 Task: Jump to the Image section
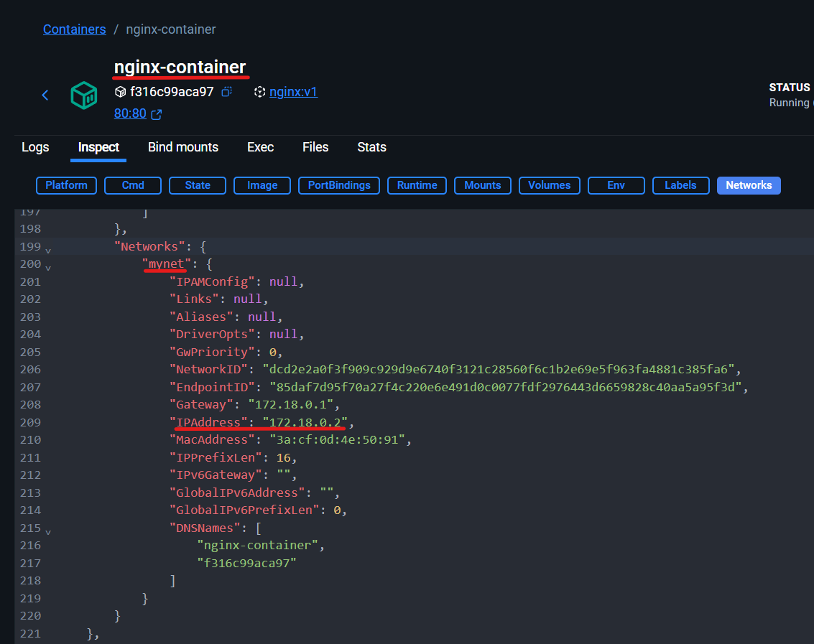coord(262,185)
